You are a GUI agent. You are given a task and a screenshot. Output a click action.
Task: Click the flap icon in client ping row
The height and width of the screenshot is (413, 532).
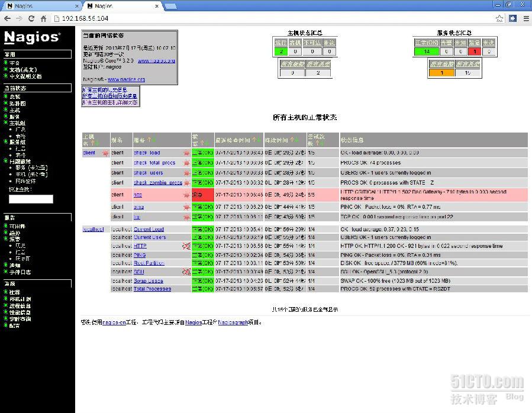[186, 206]
